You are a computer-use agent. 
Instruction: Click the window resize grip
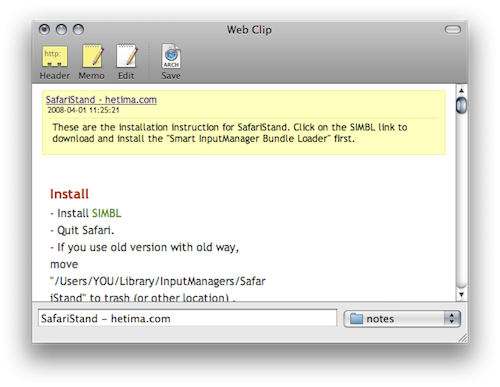[x=463, y=338]
